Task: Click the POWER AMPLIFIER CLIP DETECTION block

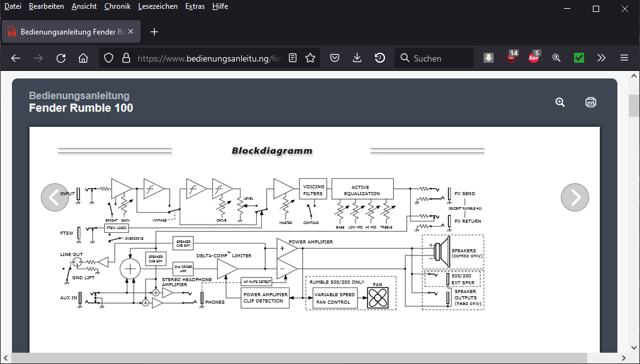Action: click(x=265, y=298)
